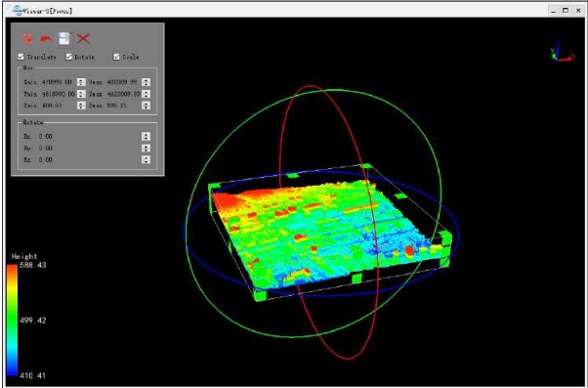
Task: Click the Rx rotation spinner
Action: coord(146,136)
